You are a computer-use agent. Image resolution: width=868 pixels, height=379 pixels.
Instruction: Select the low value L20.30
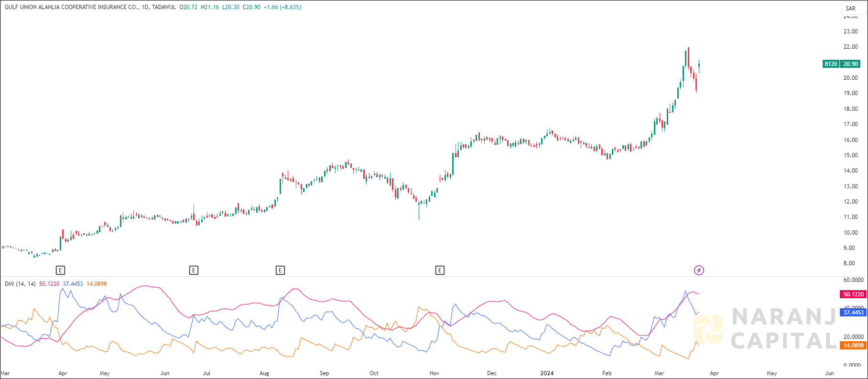(231, 7)
